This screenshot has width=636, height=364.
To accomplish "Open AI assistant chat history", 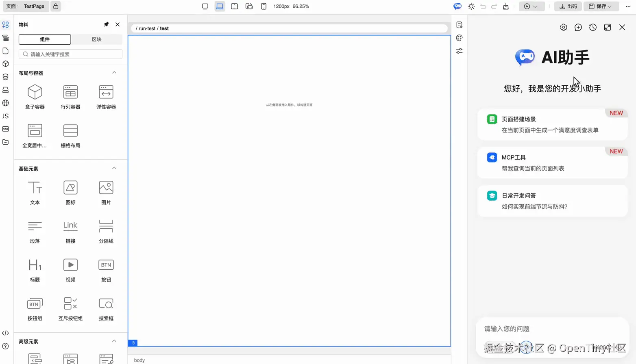I will pos(593,27).
